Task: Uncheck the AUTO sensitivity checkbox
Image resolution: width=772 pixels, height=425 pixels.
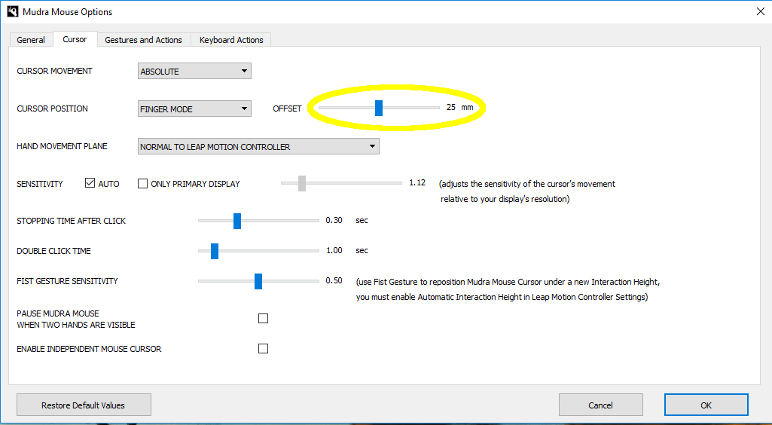Action: [x=90, y=183]
